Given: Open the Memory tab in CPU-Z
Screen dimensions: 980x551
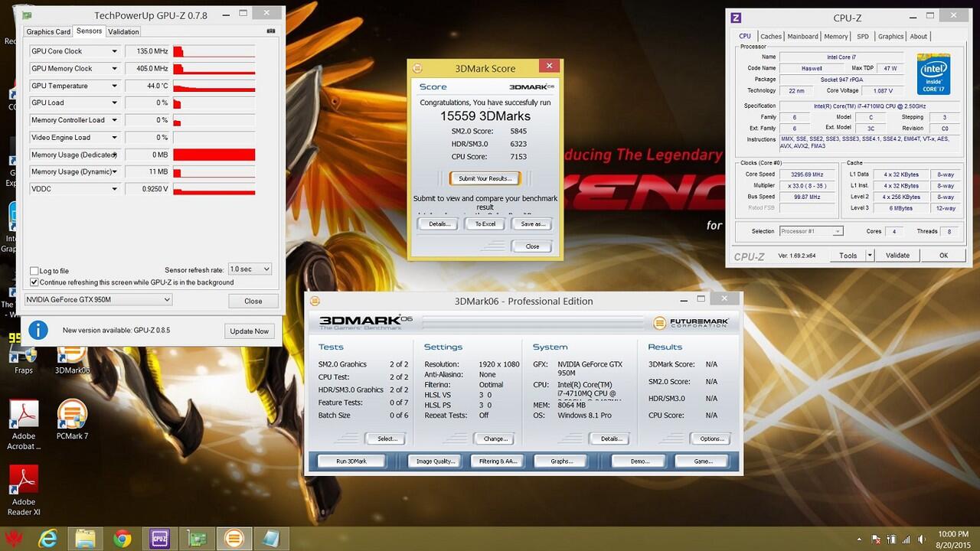Looking at the screenshot, I should click(835, 36).
